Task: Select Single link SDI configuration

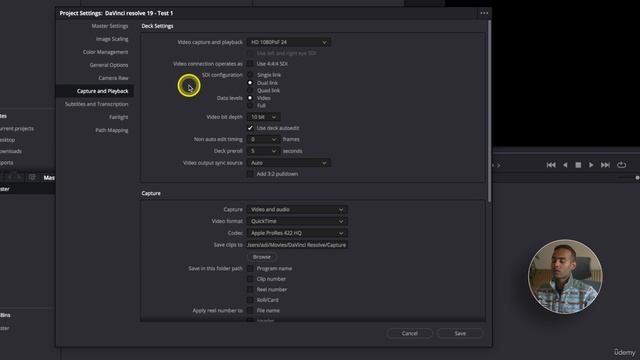Action: [250, 75]
